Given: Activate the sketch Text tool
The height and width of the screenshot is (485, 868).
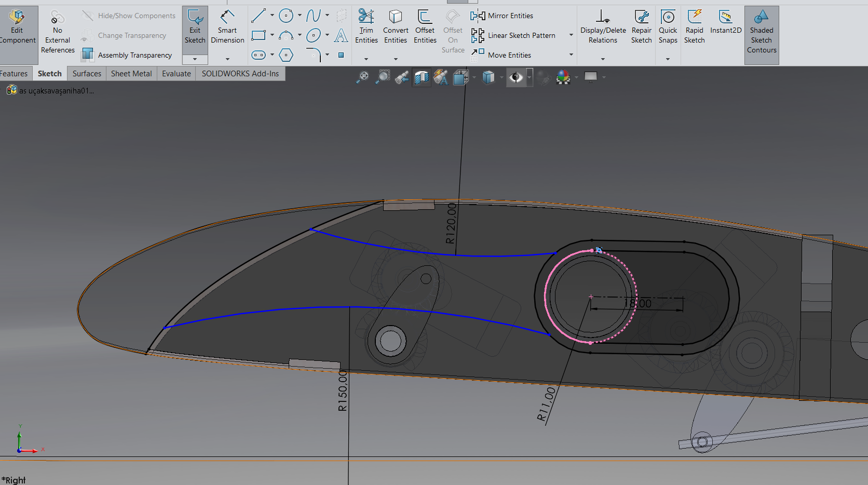Looking at the screenshot, I should (x=341, y=35).
